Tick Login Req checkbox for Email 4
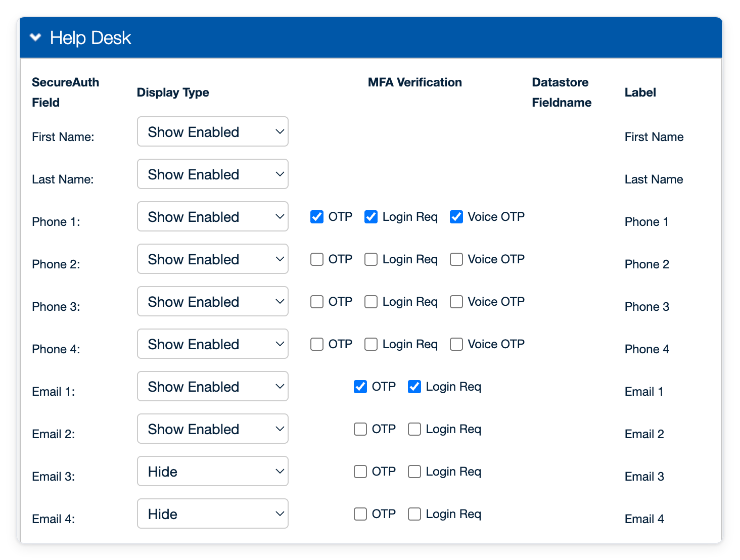Image resolution: width=740 pixels, height=560 pixels. click(414, 514)
